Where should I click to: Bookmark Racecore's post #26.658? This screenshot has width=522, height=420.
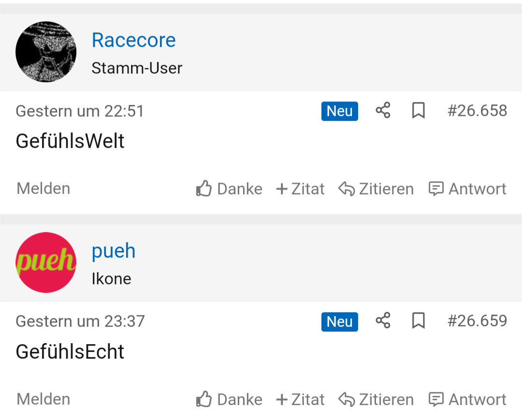pyautogui.click(x=418, y=111)
